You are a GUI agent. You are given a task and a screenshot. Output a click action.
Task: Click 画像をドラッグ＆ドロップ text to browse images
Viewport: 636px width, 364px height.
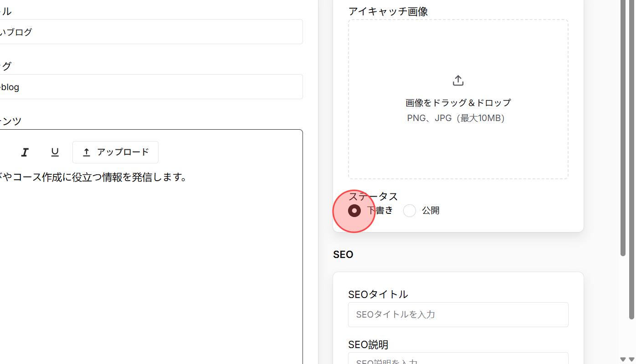458,103
